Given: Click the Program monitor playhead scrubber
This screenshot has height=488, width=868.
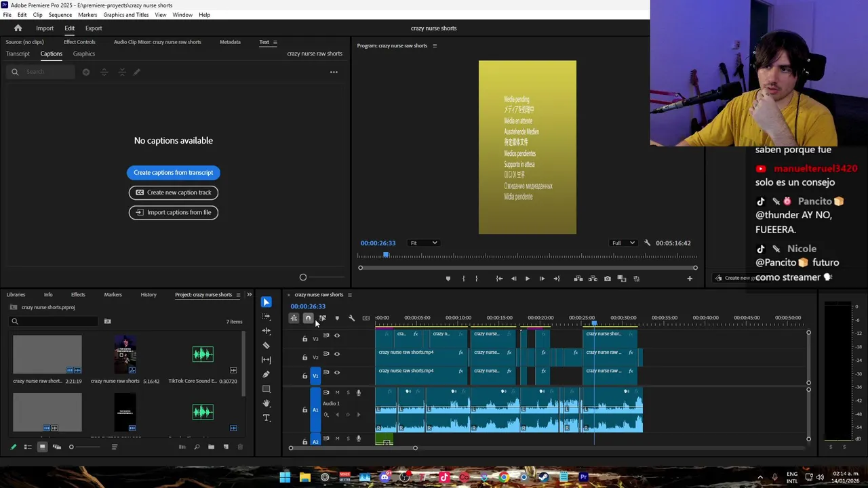Looking at the screenshot, I should pos(386,255).
